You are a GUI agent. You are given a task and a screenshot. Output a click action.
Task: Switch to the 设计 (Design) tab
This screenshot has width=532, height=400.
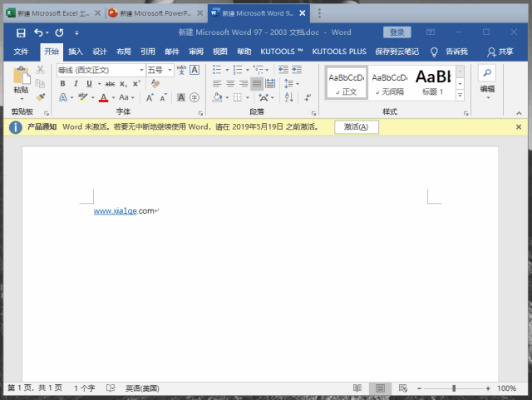[x=100, y=52]
